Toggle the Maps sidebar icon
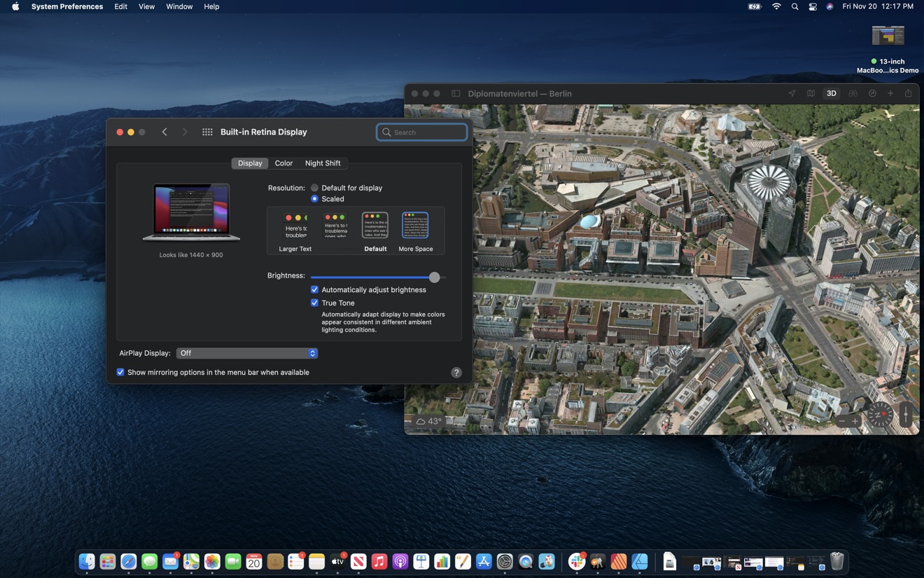The width and height of the screenshot is (924, 578). coord(456,93)
